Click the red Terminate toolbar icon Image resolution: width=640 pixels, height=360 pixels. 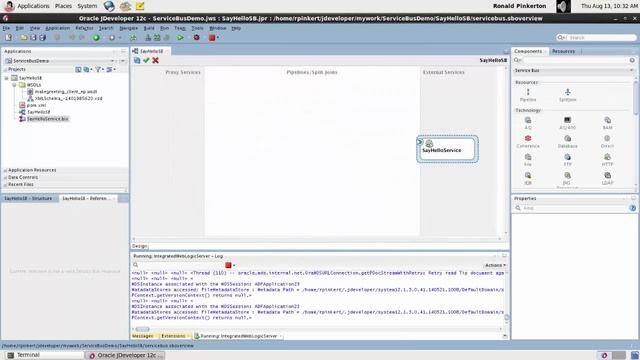click(x=212, y=38)
